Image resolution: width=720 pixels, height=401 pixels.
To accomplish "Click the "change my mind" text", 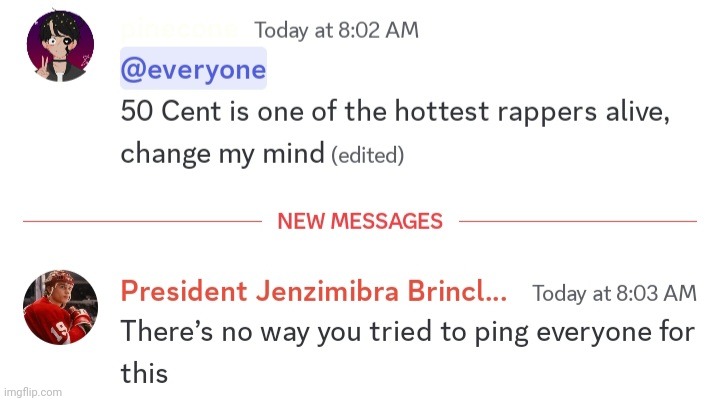I will pos(222,154).
